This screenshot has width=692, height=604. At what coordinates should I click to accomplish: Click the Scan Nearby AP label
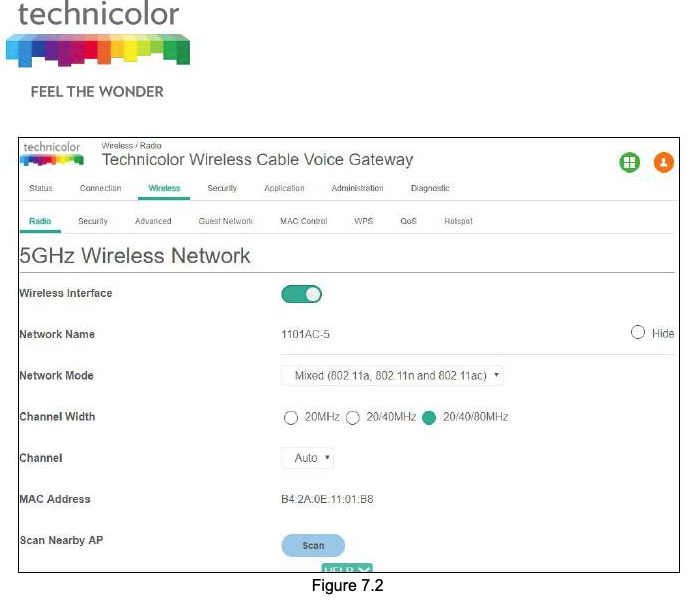coord(61,540)
